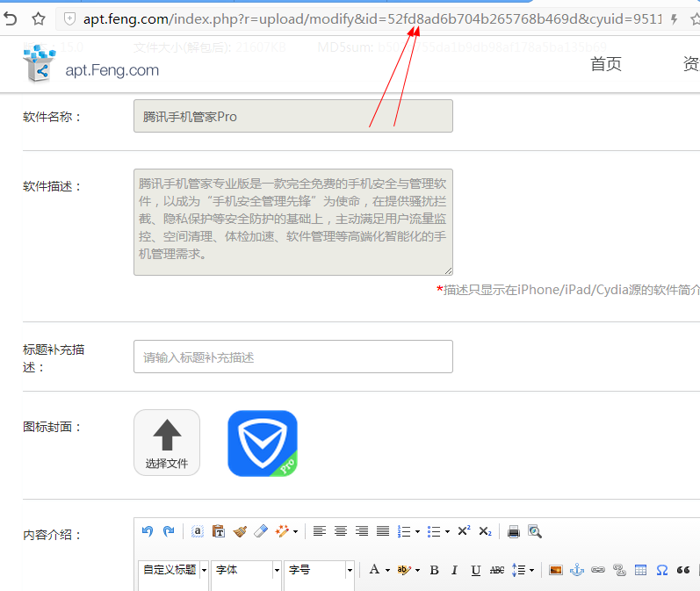This screenshot has height=591, width=700.
Task: Click the preview magnifier icon
Action: (535, 531)
